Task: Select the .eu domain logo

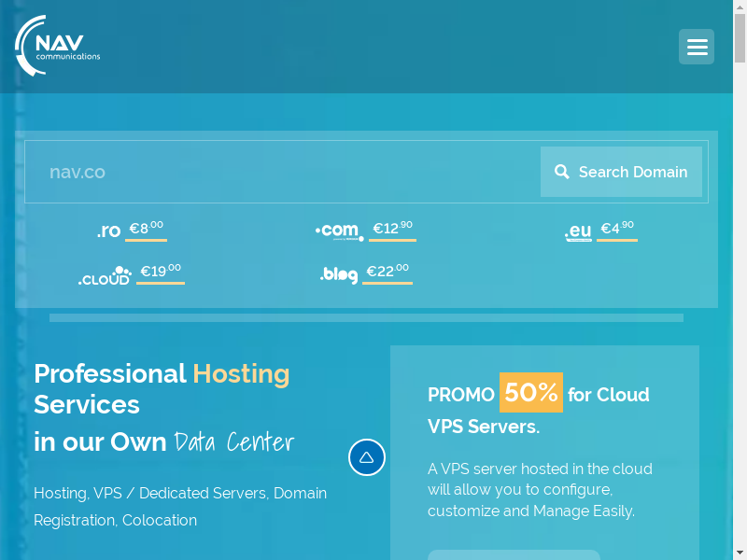Action: click(578, 231)
